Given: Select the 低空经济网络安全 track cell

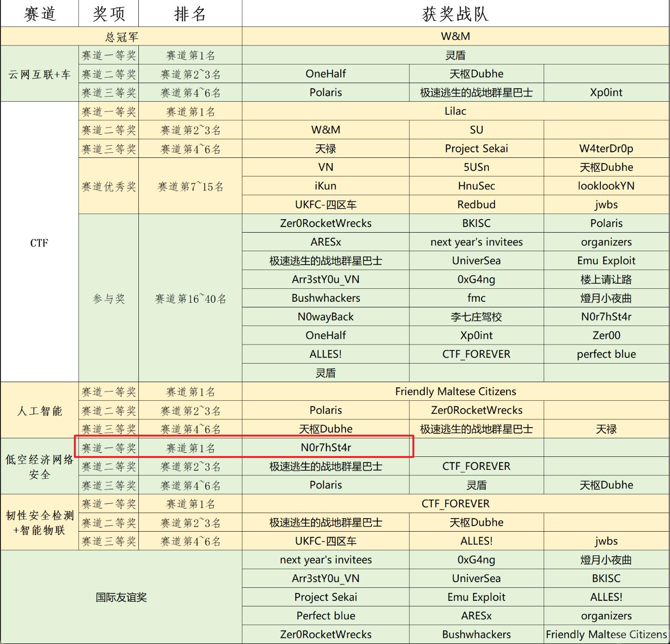Looking at the screenshot, I should pos(39,467).
